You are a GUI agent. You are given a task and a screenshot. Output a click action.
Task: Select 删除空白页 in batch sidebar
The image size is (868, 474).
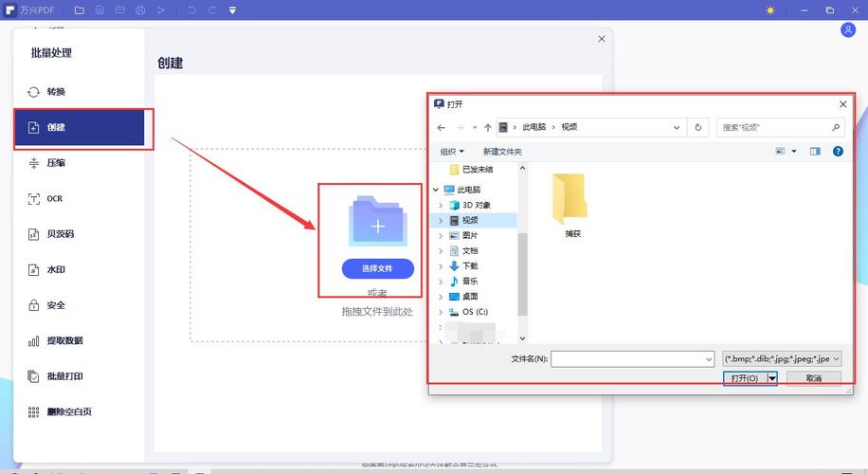coord(80,412)
